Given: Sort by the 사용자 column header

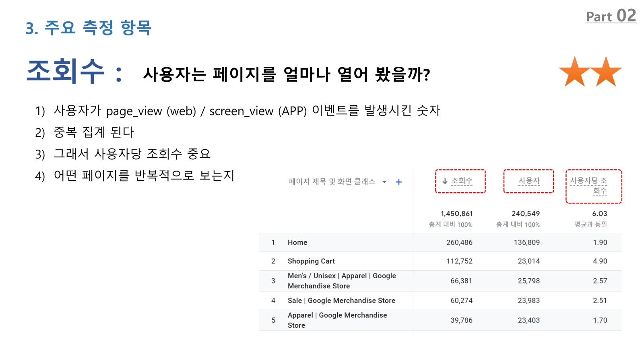Looking at the screenshot, I should tap(529, 181).
